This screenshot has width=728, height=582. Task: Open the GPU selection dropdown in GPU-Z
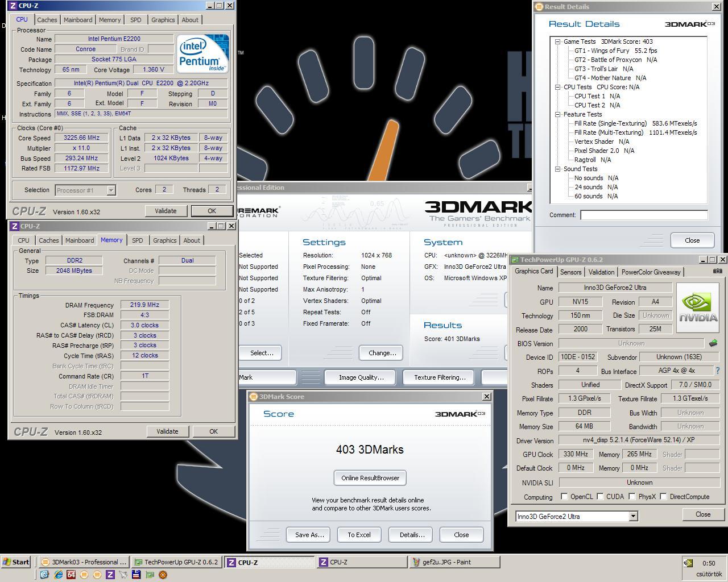pos(633,516)
